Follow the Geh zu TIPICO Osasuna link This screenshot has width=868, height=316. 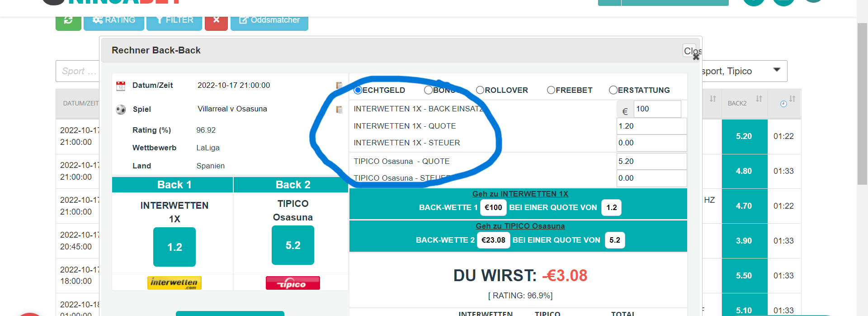(x=520, y=226)
